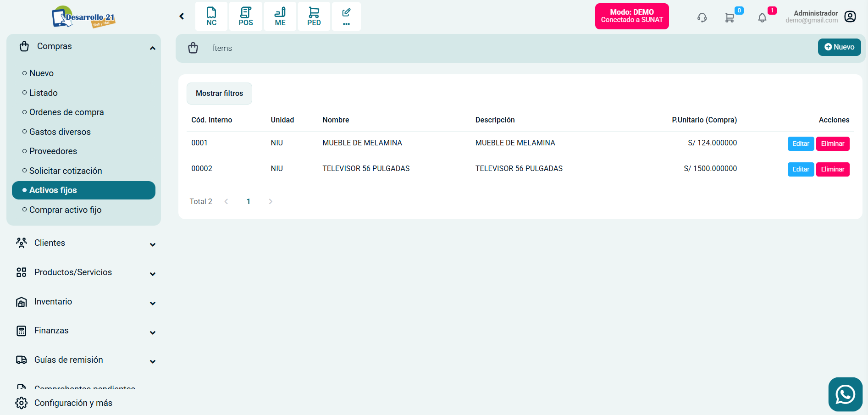Open the PED orders cart shortcut
The width and height of the screenshot is (868, 415).
[314, 17]
